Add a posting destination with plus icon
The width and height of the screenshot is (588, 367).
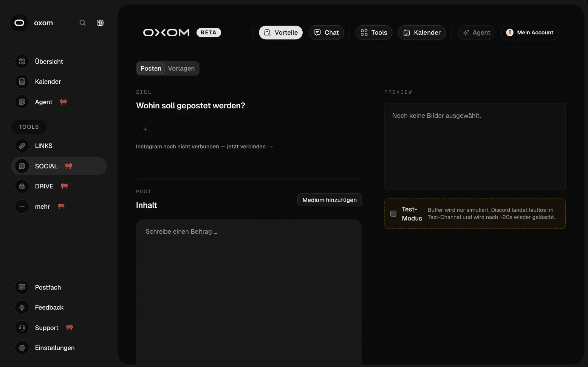[x=145, y=129]
